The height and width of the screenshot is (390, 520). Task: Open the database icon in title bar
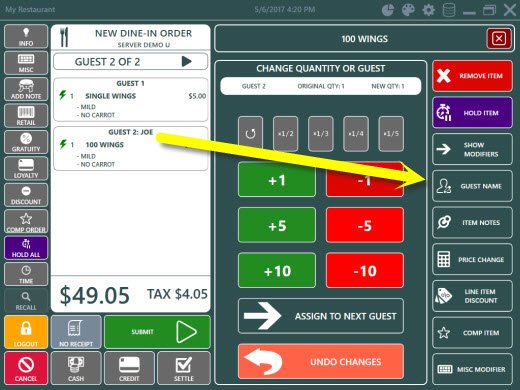click(449, 10)
